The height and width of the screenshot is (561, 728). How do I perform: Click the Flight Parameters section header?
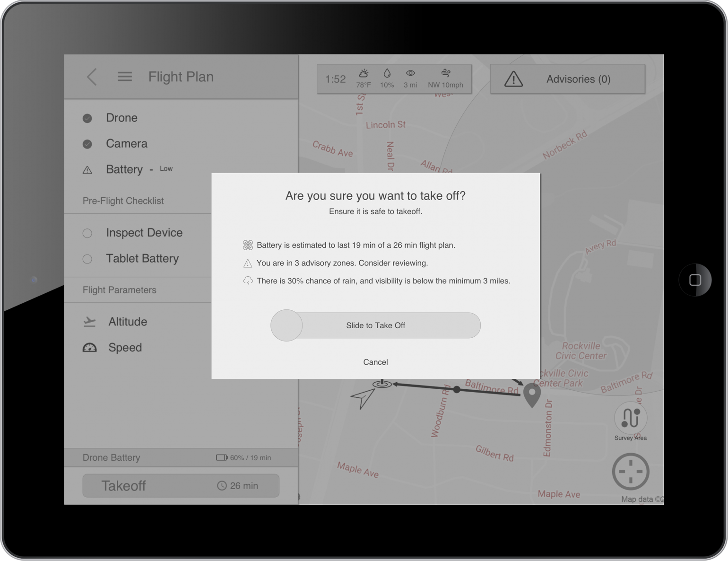(x=120, y=290)
